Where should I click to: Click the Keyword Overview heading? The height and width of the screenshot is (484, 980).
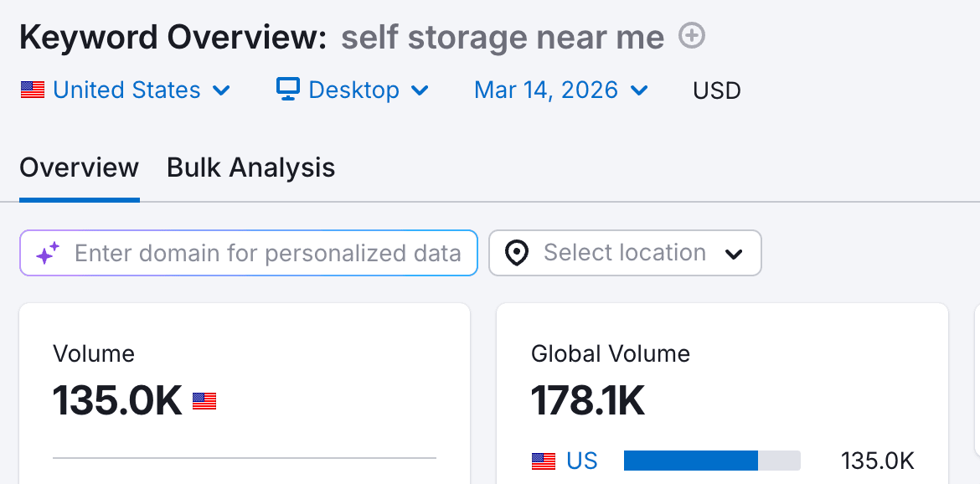pos(173,37)
